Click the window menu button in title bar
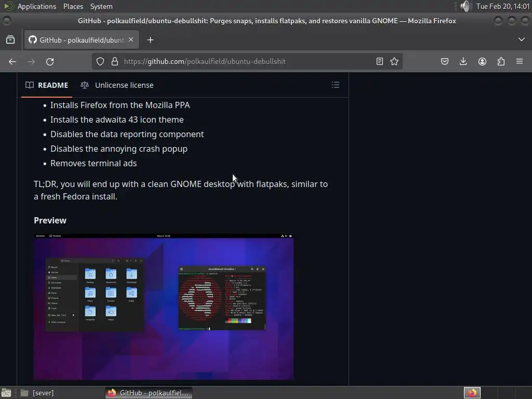 click(x=6, y=21)
